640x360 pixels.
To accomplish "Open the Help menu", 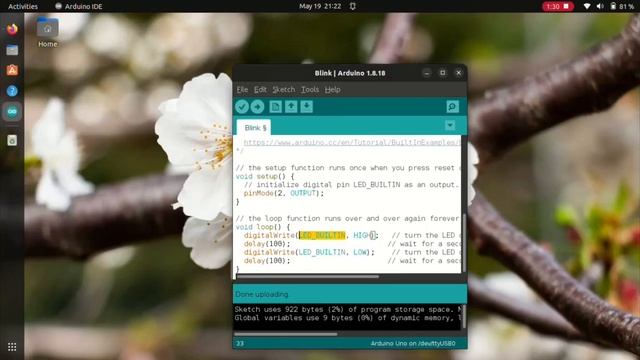I will point(332,89).
